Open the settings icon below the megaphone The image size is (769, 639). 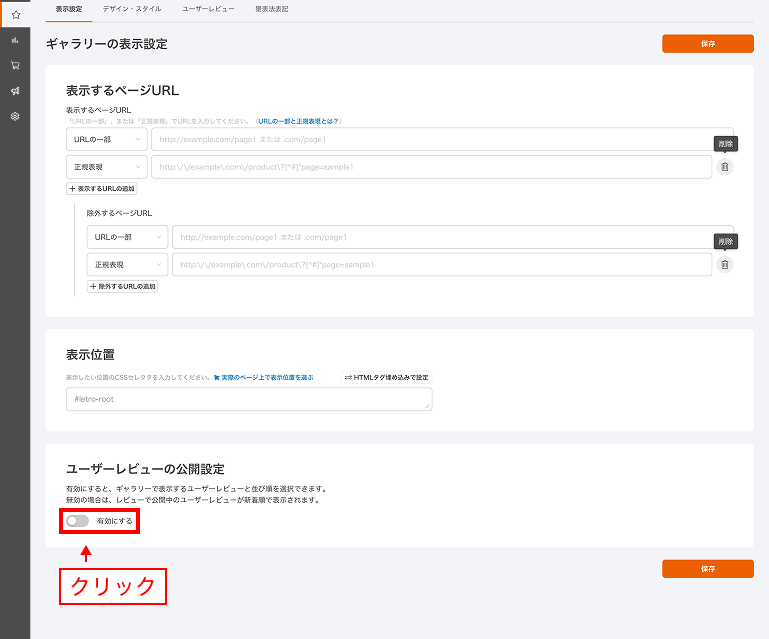15,116
